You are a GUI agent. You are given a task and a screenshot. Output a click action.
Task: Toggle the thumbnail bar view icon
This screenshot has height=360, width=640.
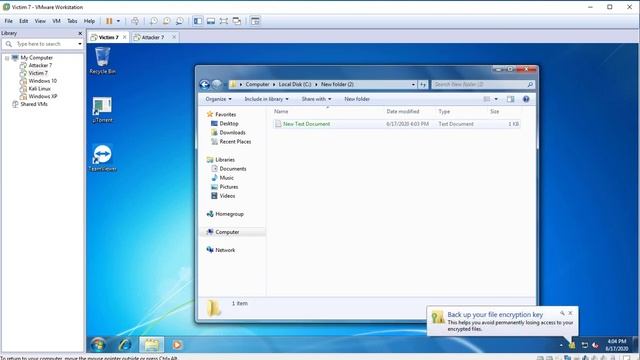click(x=211, y=21)
